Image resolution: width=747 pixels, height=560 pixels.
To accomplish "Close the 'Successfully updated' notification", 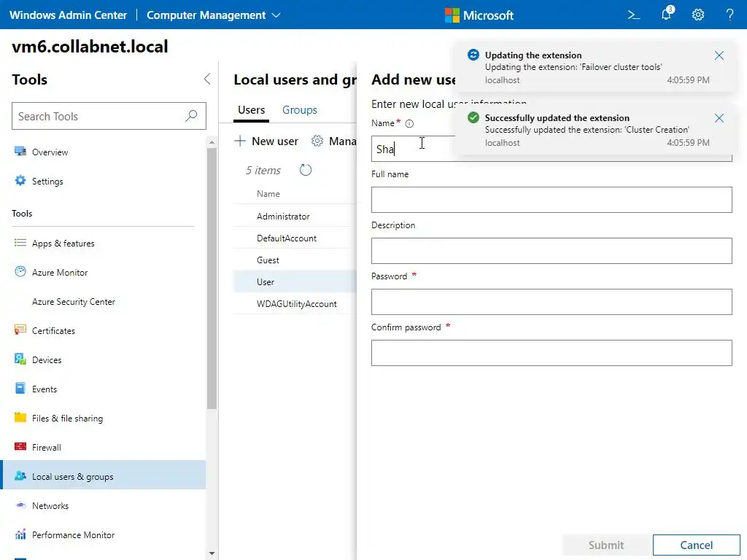I will pos(719,118).
